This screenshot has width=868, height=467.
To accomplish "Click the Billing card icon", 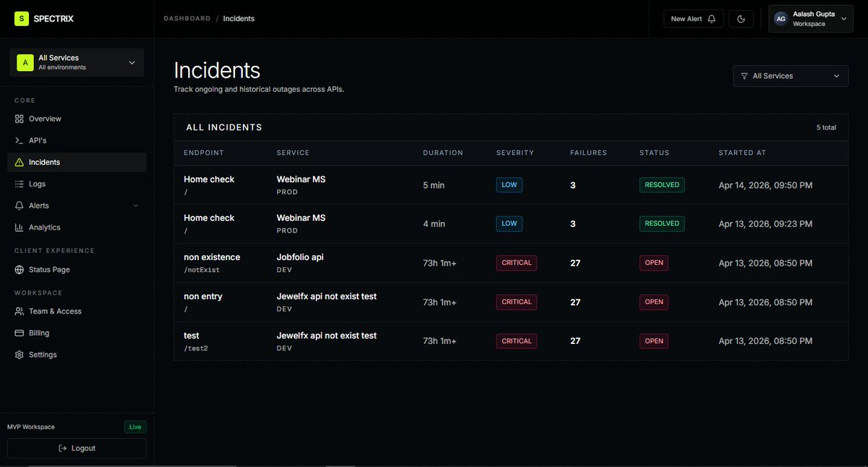I will (20, 333).
